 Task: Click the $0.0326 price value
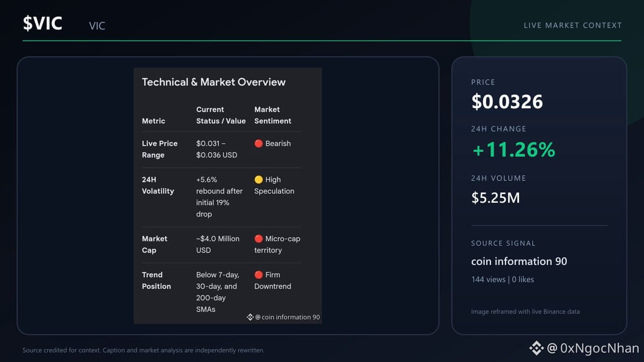coord(507,102)
